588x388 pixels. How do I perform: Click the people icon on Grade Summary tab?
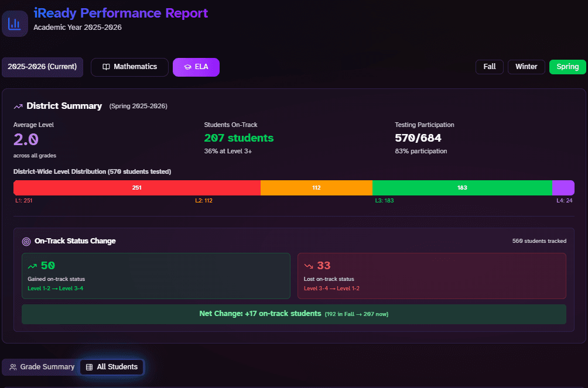click(13, 367)
